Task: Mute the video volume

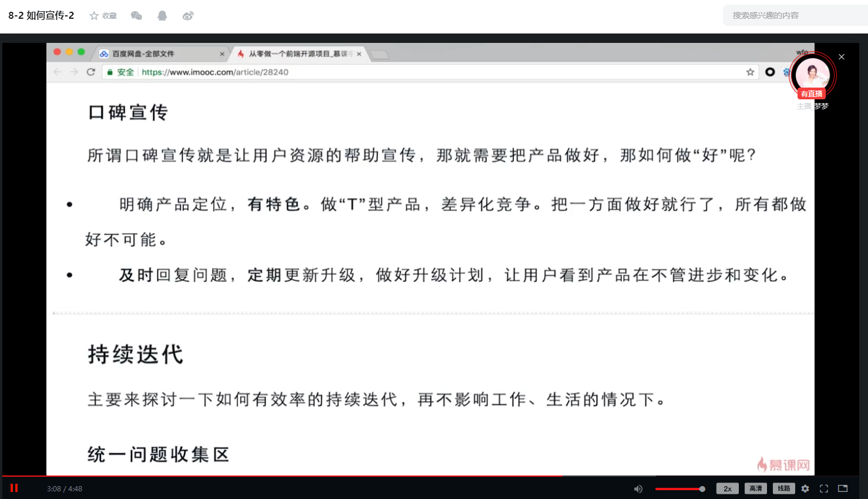Action: click(x=638, y=488)
